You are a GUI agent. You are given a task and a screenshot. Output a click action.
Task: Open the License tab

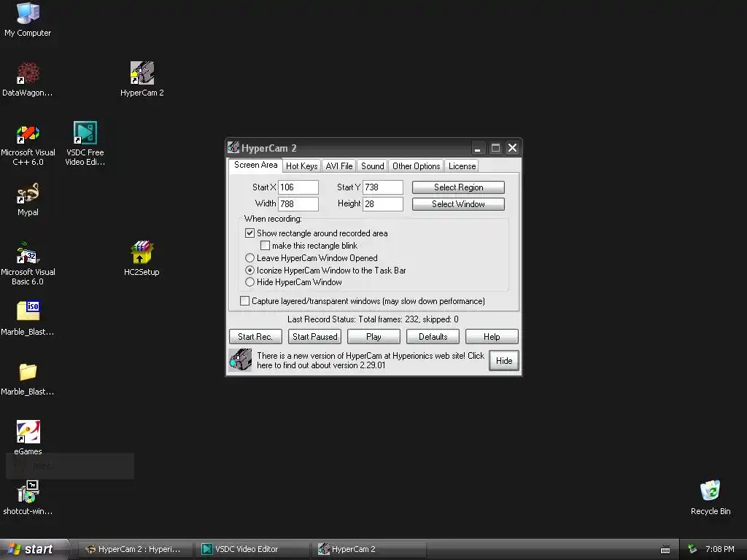click(x=462, y=166)
